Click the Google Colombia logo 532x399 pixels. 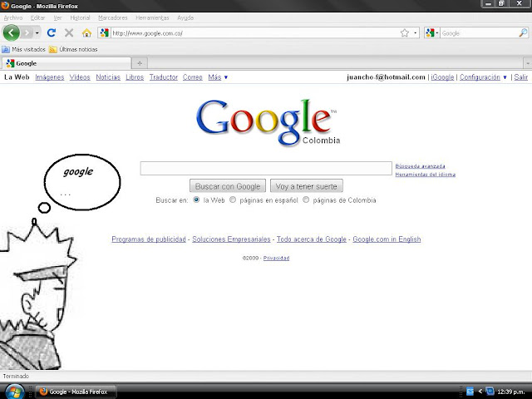pos(268,122)
